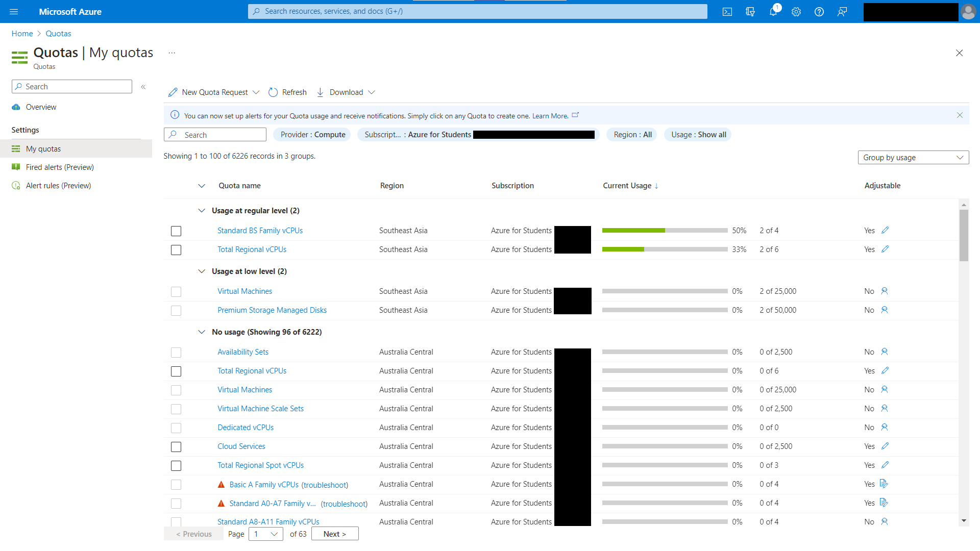The height and width of the screenshot is (551, 980).
Task: Open the Group by usage dropdown
Action: click(913, 158)
